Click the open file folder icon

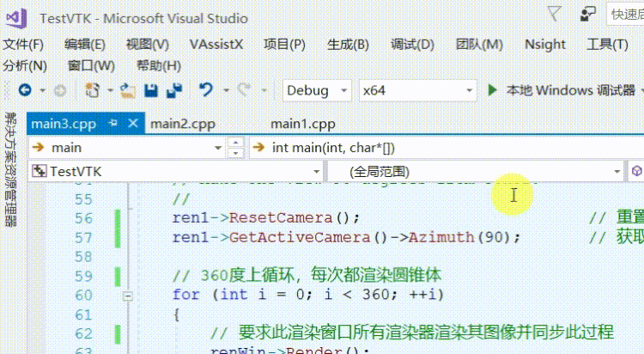(x=128, y=90)
